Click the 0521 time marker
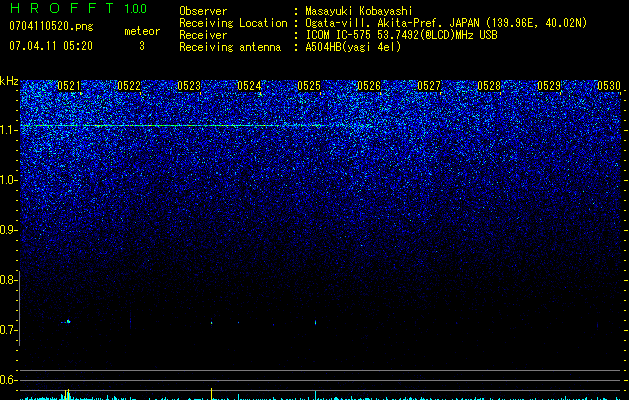Image resolution: width=629 pixels, height=400 pixels. pos(69,86)
